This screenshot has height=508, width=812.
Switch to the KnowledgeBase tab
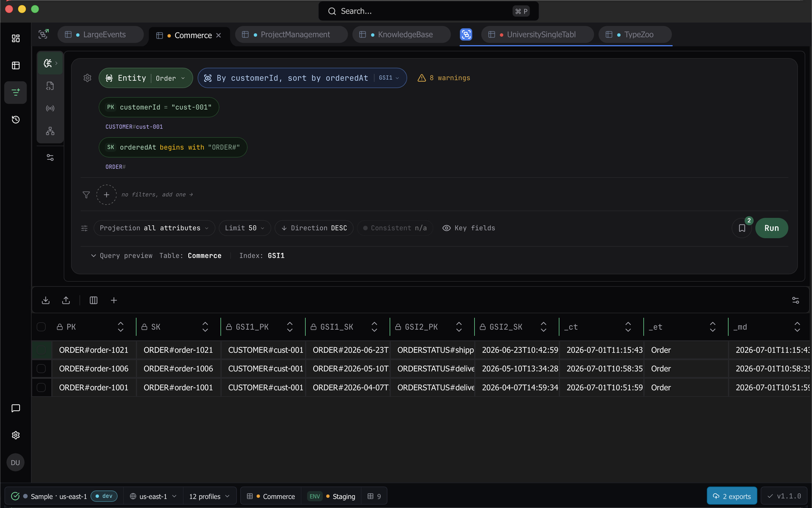click(401, 34)
